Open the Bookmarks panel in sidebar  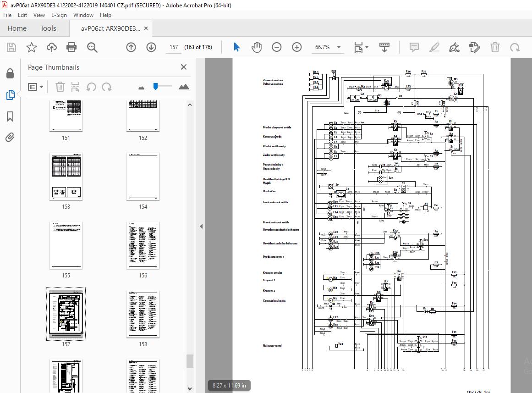pyautogui.click(x=10, y=116)
